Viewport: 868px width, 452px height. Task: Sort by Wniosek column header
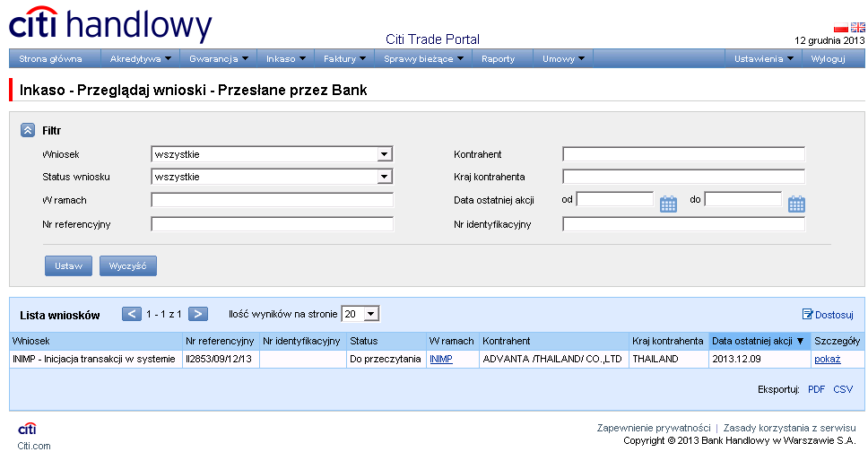(96, 341)
